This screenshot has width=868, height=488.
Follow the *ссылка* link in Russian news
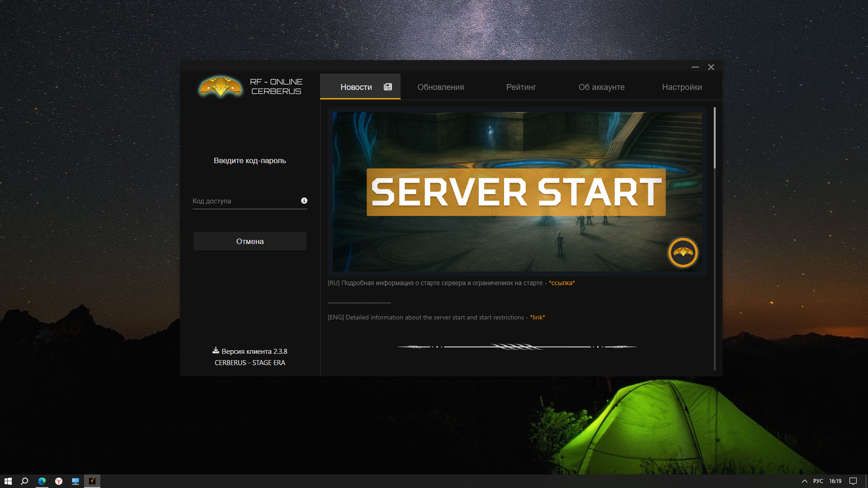coord(561,283)
